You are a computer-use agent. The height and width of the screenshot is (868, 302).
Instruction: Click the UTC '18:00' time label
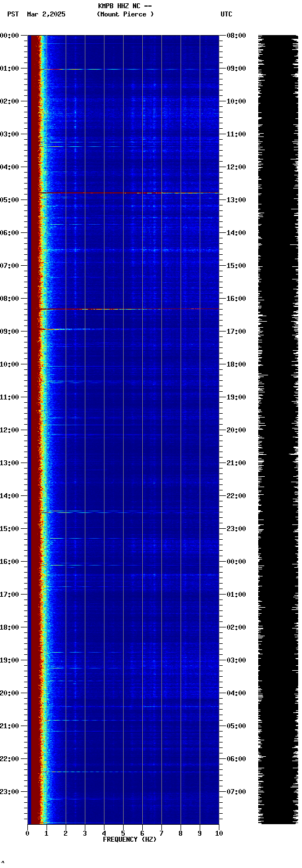pyautogui.click(x=236, y=364)
